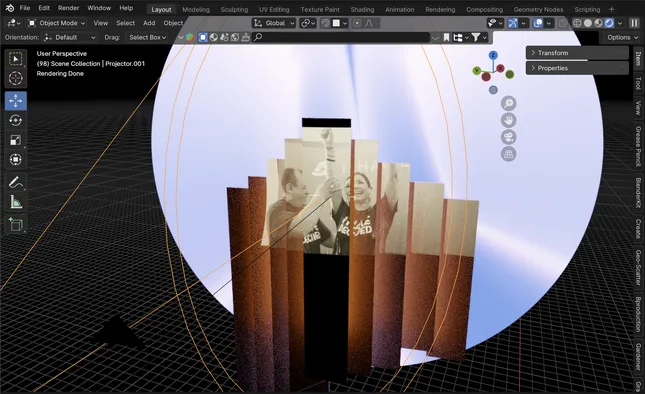Open the Select header menu
The height and width of the screenshot is (394, 645).
[x=125, y=23]
